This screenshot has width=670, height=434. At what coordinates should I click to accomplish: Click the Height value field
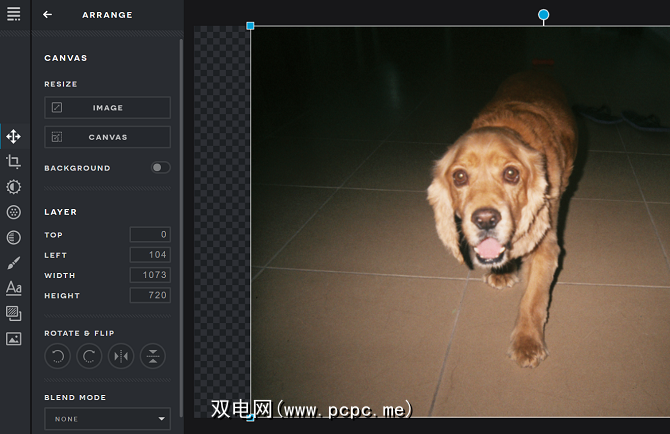pos(150,296)
